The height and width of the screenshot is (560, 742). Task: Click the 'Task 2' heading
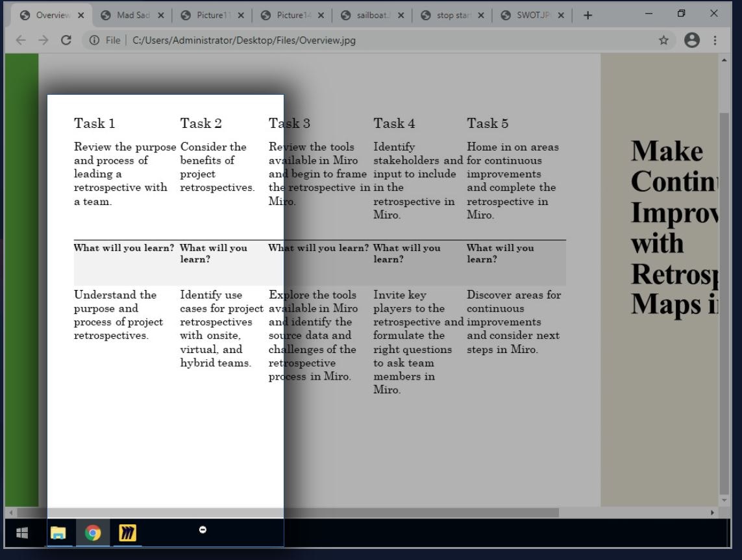pos(201,123)
